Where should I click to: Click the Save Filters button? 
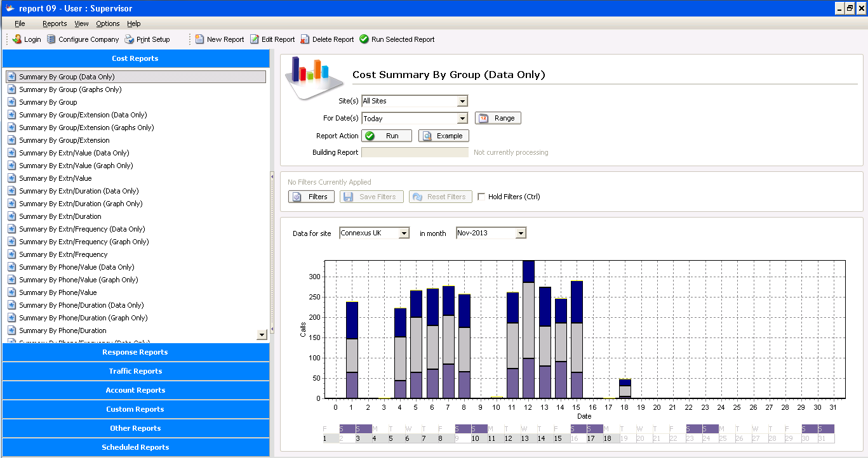[371, 197]
